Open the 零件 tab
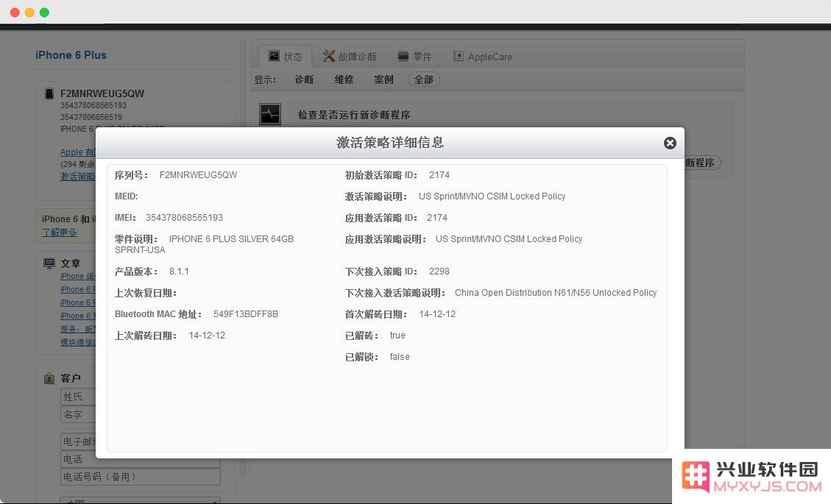 415,56
